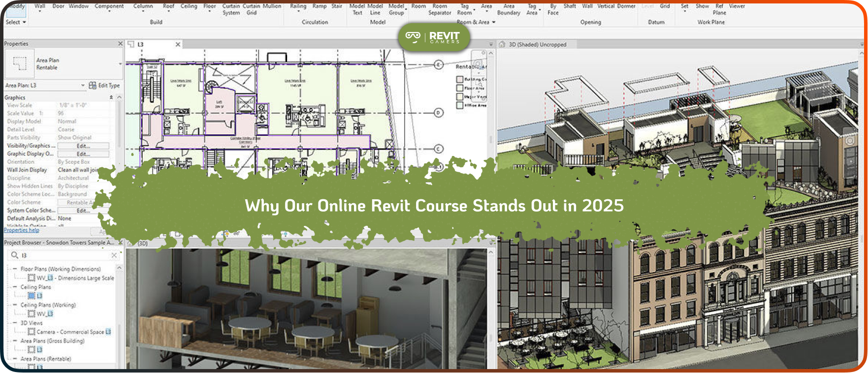Click the Project Browser search magnifier icon
This screenshot has width=868, height=373.
point(14,255)
